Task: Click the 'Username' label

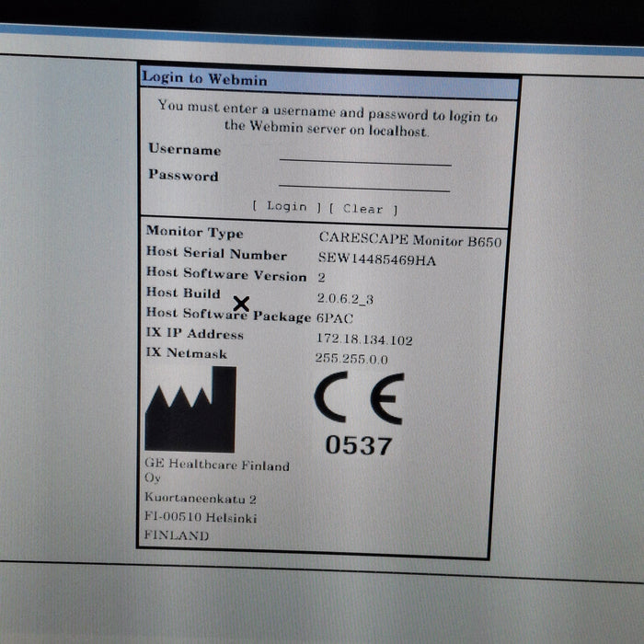Action: (x=184, y=149)
